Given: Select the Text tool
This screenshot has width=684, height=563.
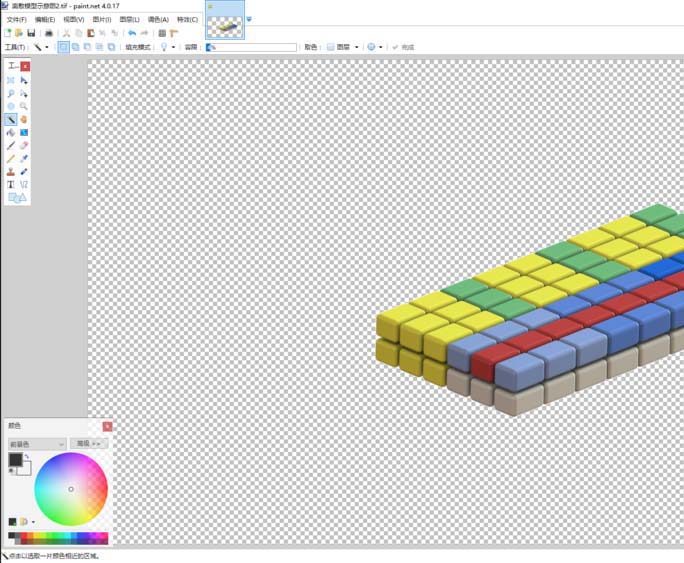Looking at the screenshot, I should tap(11, 184).
